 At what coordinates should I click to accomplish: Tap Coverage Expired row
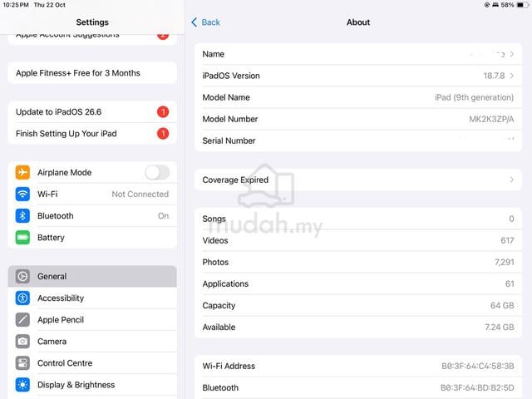click(358, 180)
